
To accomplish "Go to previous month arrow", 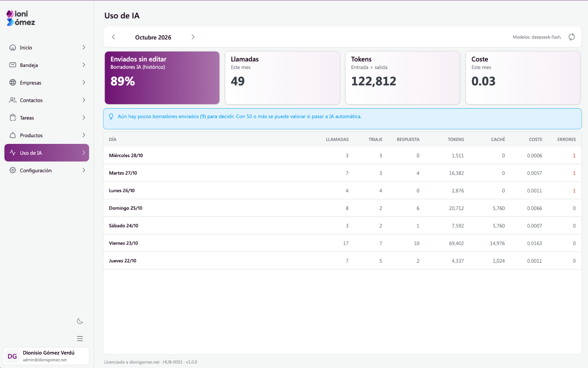I will pyautogui.click(x=114, y=37).
